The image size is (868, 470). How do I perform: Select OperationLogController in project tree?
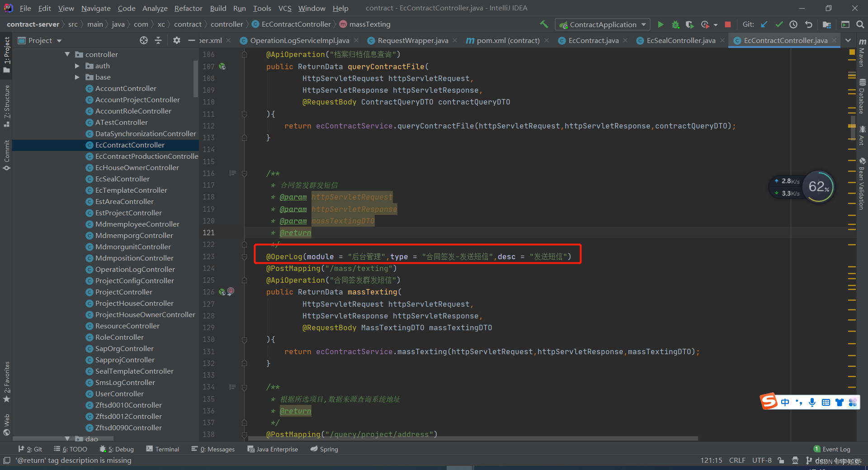click(x=135, y=269)
